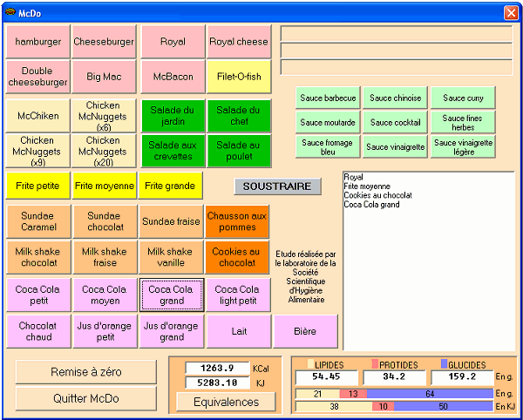Click the KCal value field 1263.9

click(217, 369)
